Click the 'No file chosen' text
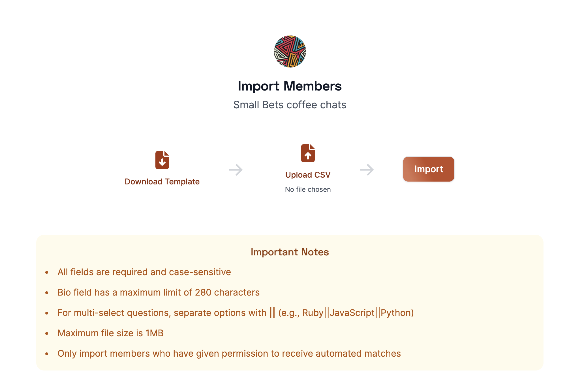The image size is (582, 392). [x=308, y=189]
